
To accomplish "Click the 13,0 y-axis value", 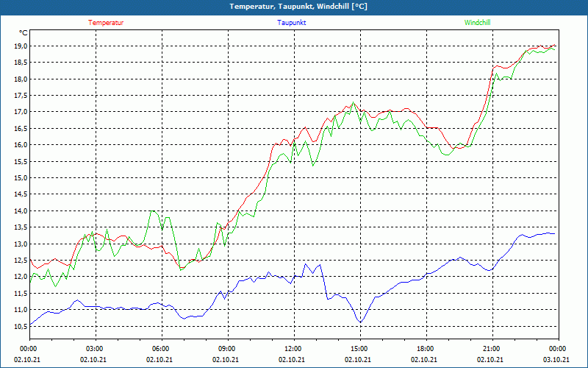I will pos(21,244).
